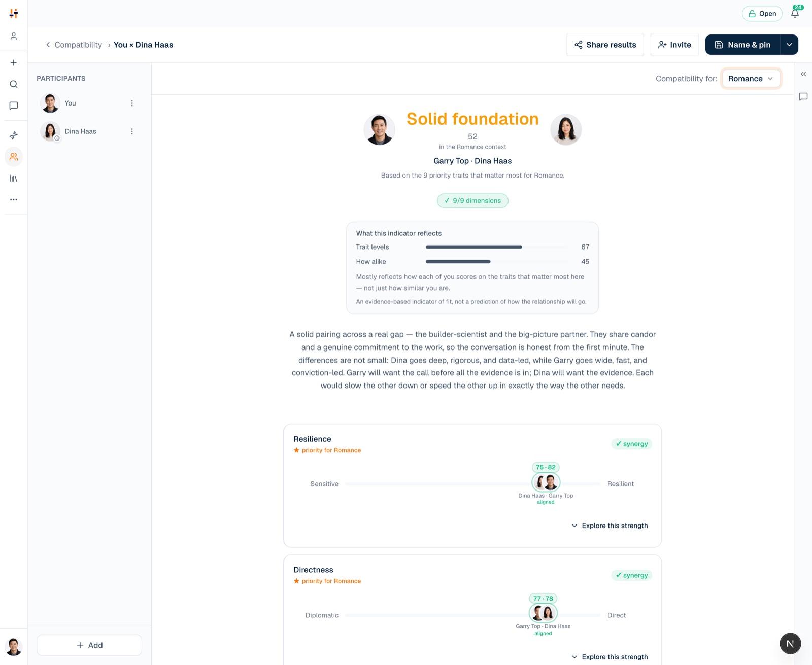Click Share results button
This screenshot has width=812, height=665.
605,45
